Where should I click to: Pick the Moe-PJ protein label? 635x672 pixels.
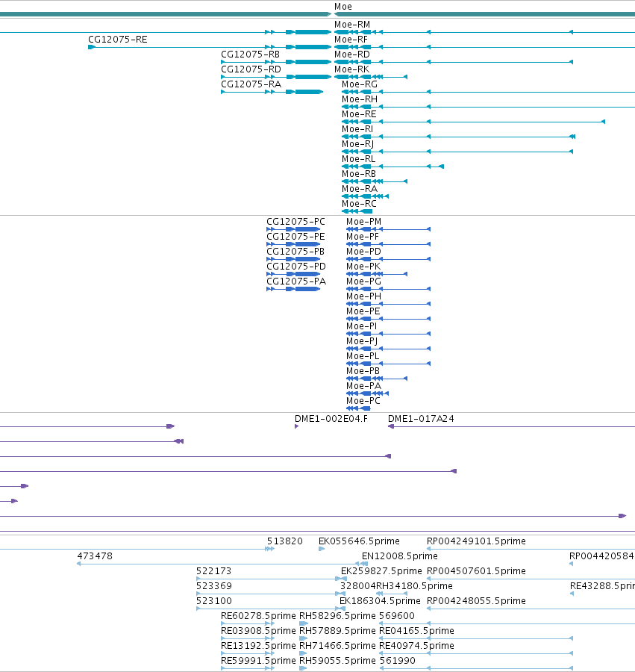pyautogui.click(x=362, y=341)
